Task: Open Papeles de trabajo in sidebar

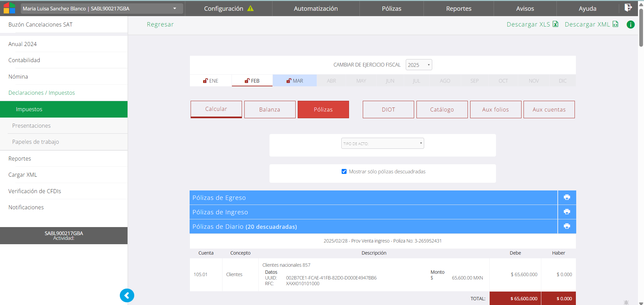Action: coord(36,142)
